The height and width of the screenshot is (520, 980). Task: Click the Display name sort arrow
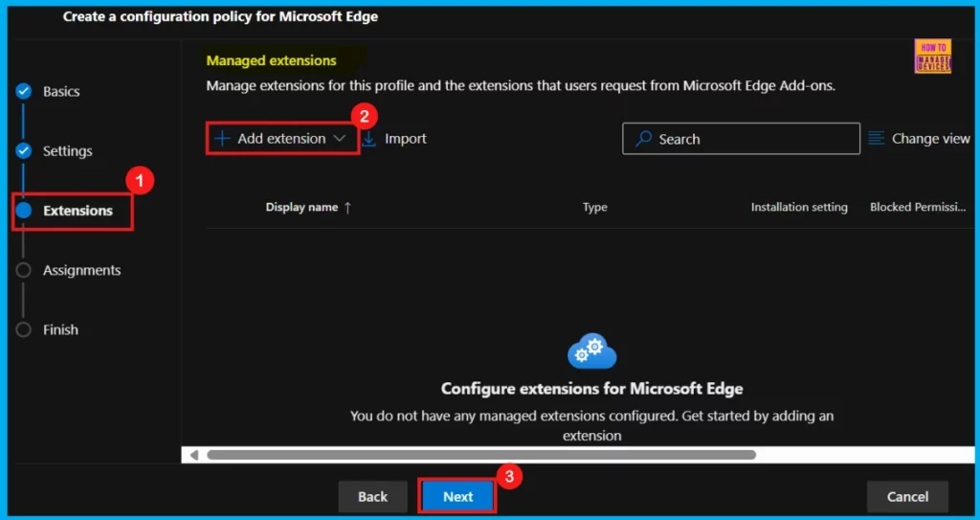[x=347, y=208]
